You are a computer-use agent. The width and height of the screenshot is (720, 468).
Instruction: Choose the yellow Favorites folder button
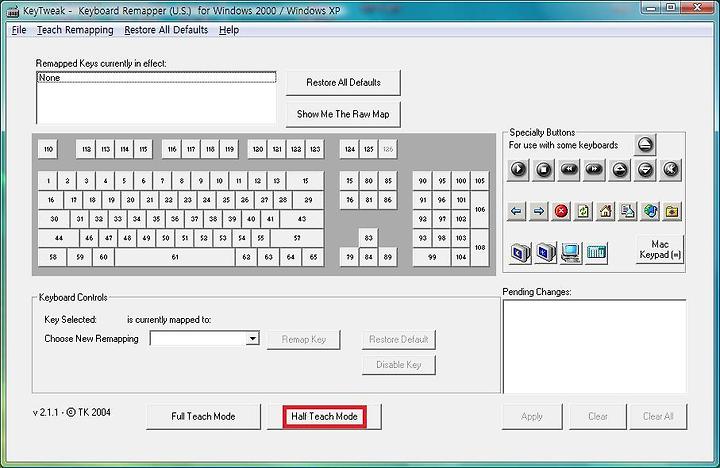coord(672,211)
